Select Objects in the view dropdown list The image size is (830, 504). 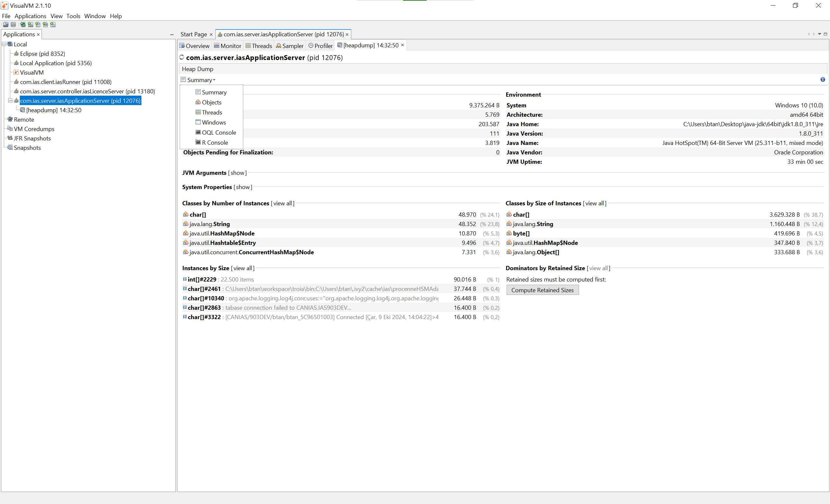click(211, 102)
